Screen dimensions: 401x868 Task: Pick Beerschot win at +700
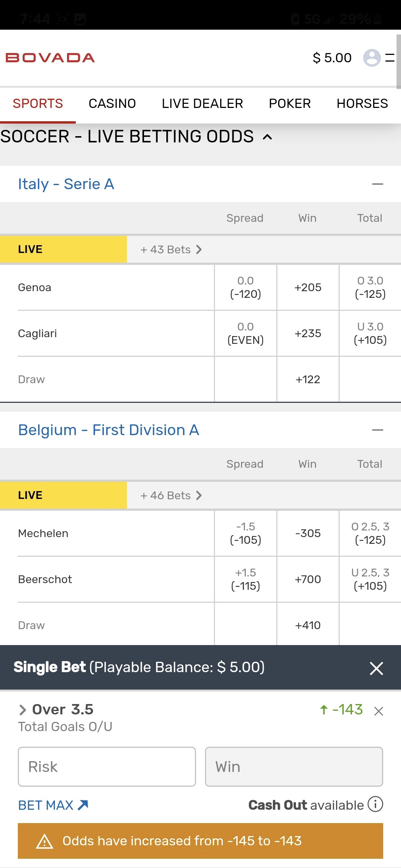click(308, 579)
